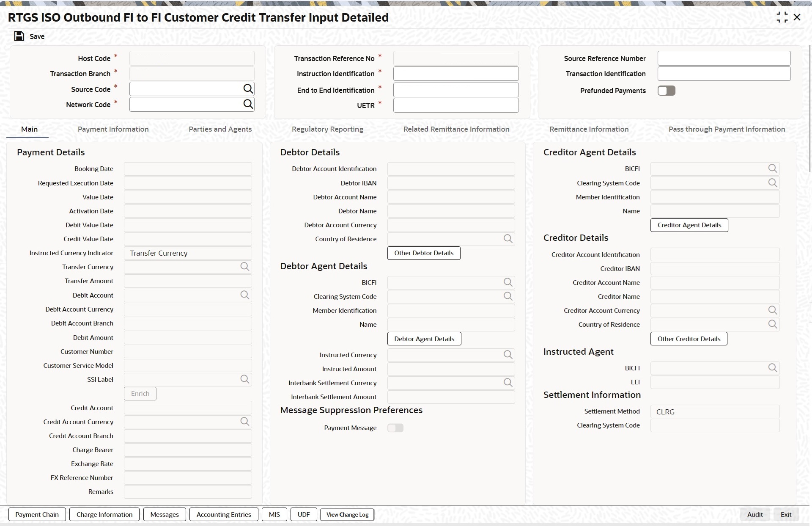Open the Regulatory Reporting tab
The height and width of the screenshot is (527, 812).
tap(327, 129)
